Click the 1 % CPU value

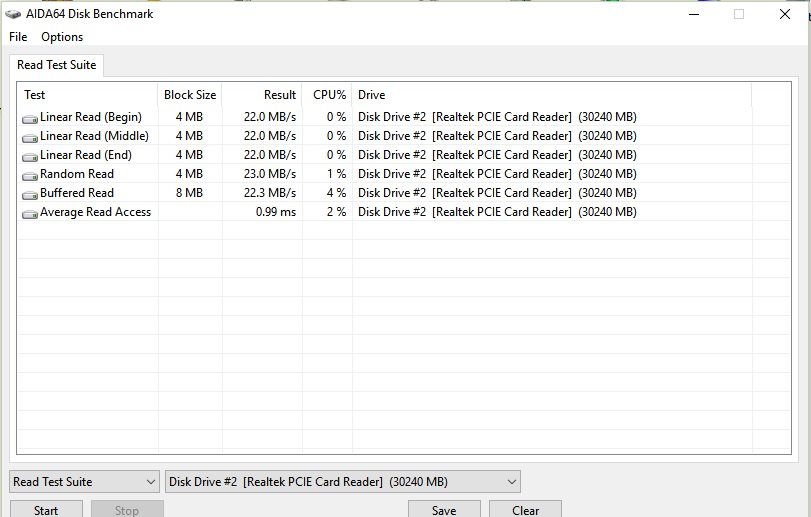[x=336, y=174]
